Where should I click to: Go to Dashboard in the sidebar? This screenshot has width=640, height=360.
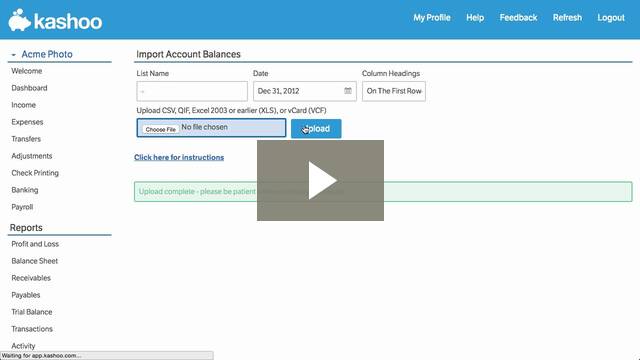pos(29,88)
